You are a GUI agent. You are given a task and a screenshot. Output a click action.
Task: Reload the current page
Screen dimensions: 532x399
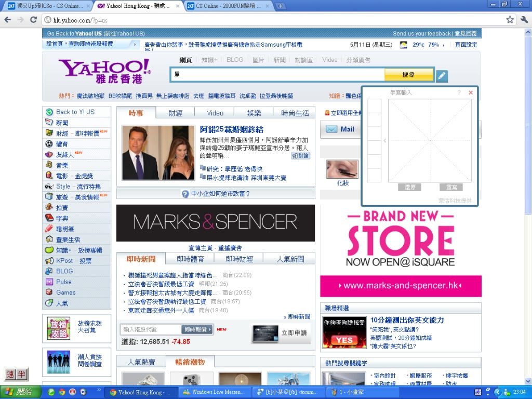[33, 20]
